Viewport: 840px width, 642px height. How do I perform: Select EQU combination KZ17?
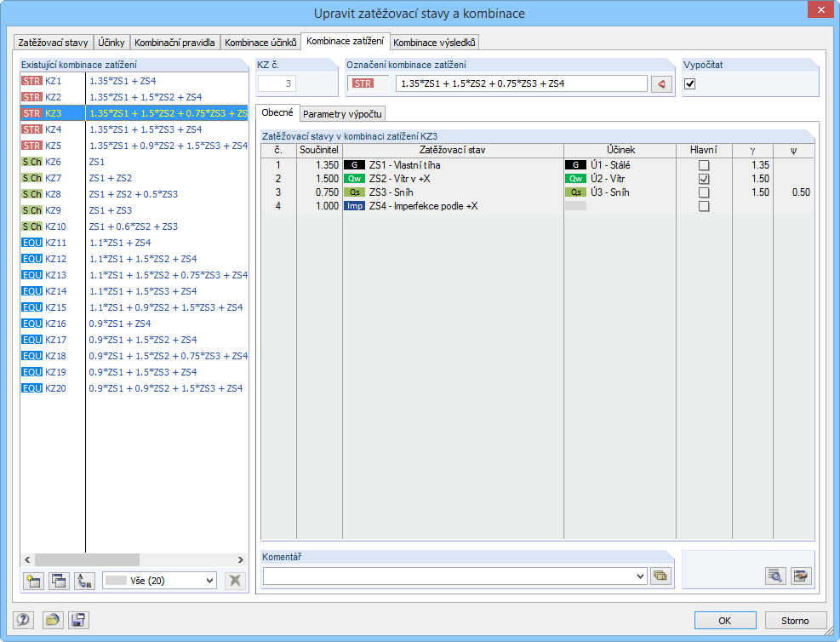tap(134, 340)
